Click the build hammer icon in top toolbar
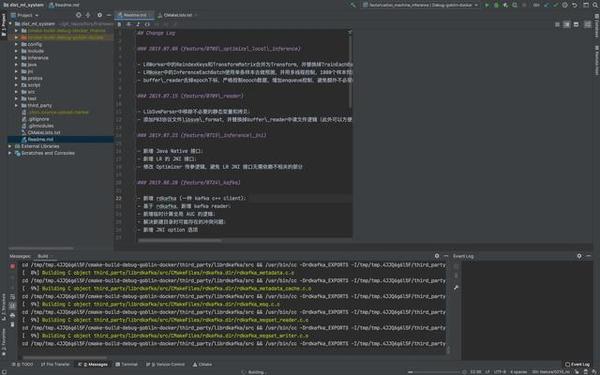This screenshot has width=600, height=375. [353, 5]
